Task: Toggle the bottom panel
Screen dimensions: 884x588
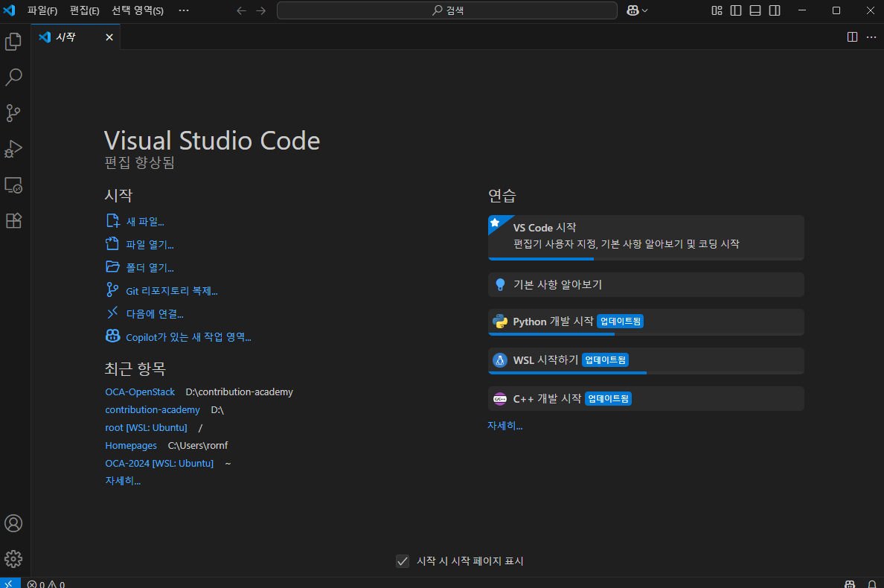Action: tap(755, 10)
